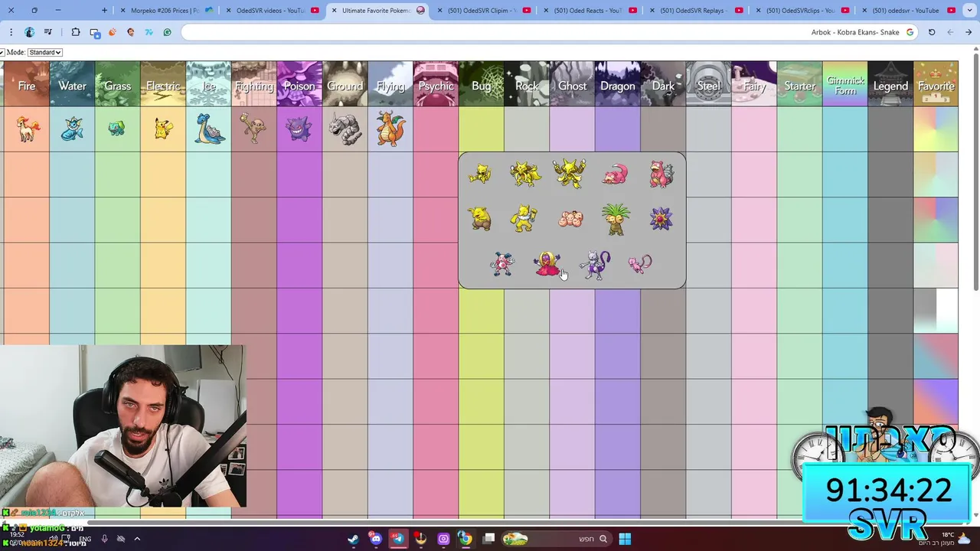Open the Windows Start menu
The image size is (980, 551).
pyautogui.click(x=625, y=539)
